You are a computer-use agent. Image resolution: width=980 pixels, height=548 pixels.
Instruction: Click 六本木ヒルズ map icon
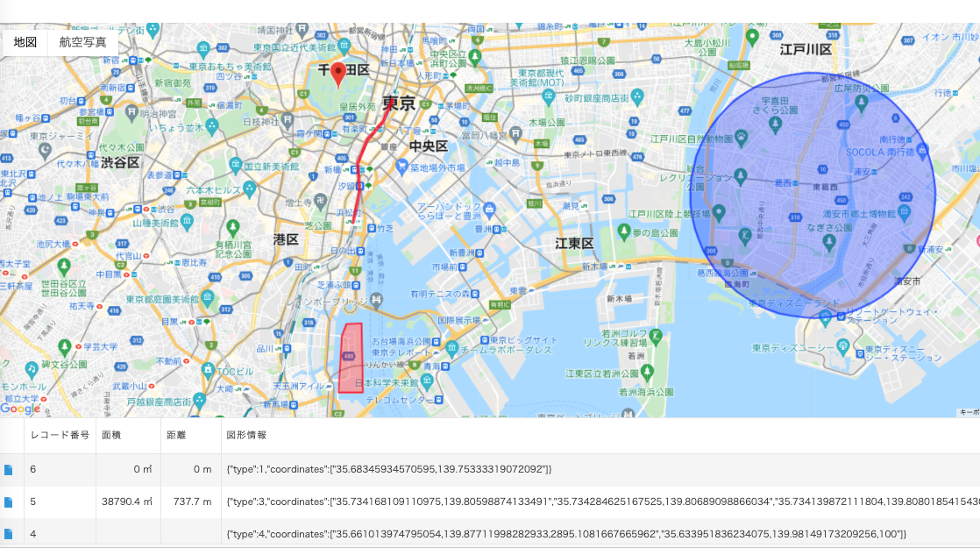coord(250,188)
